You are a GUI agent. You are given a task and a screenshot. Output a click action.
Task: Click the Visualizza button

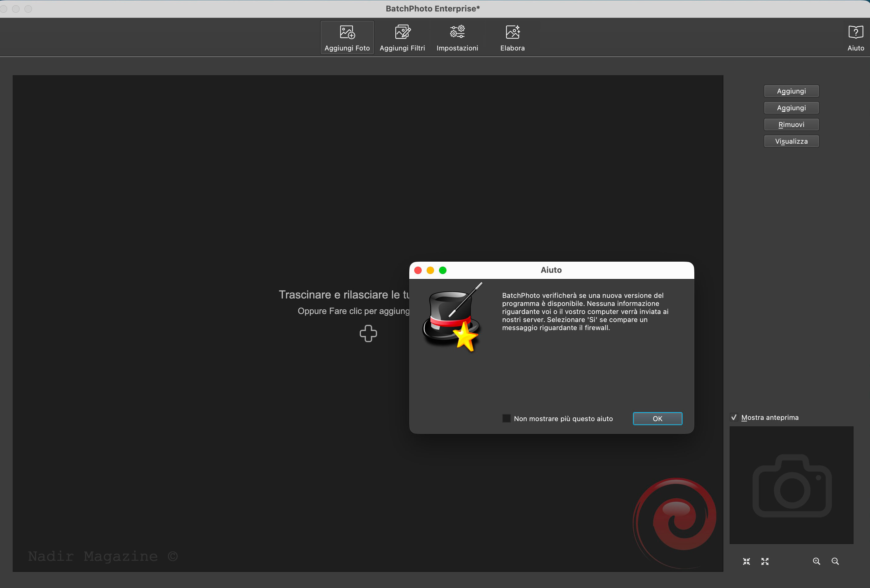(x=791, y=142)
